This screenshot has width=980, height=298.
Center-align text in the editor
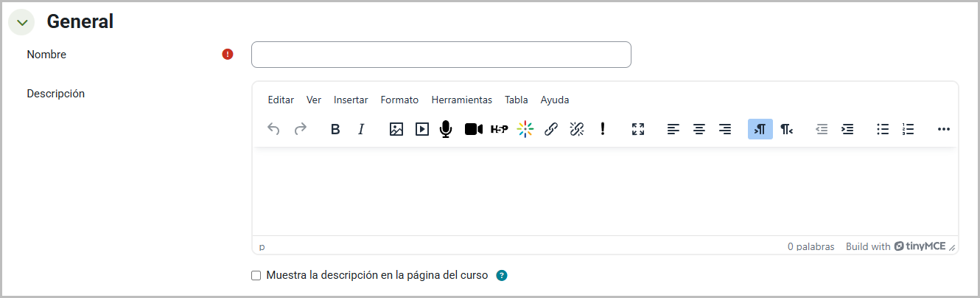coord(699,130)
